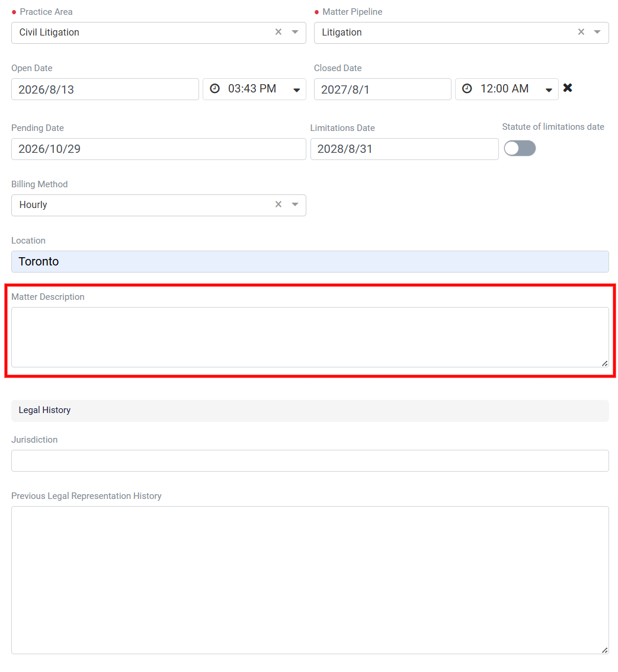Expand the Practice Area dropdown arrow
Image resolution: width=618 pixels, height=672 pixels.
[x=295, y=32]
